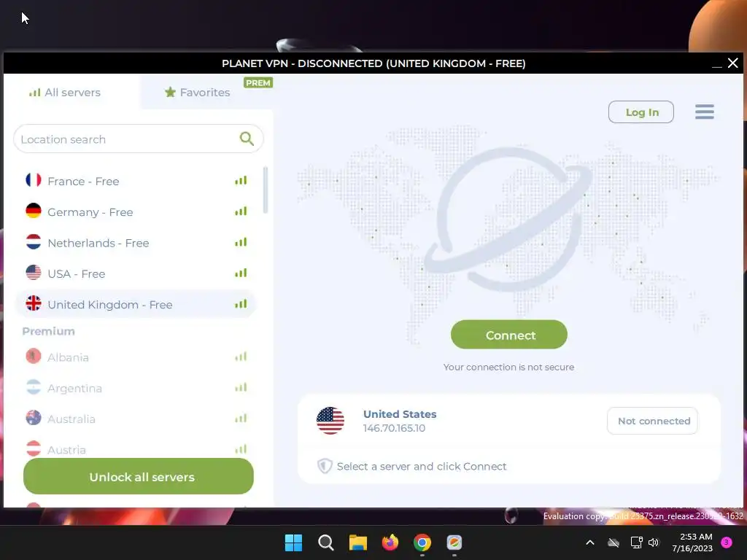Viewport: 747px width, 560px height.
Task: Click the PREM badge on Favorites
Action: tap(258, 83)
